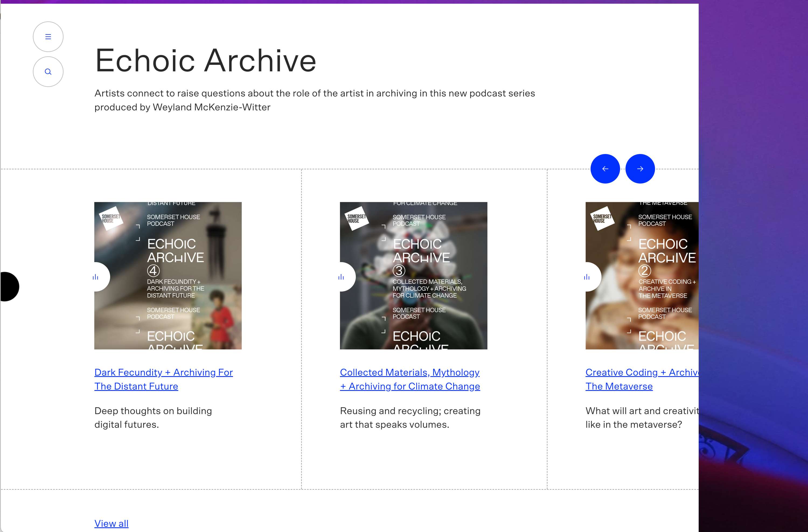Open Echoic Archive 4 cover thumbnail

tap(168, 275)
